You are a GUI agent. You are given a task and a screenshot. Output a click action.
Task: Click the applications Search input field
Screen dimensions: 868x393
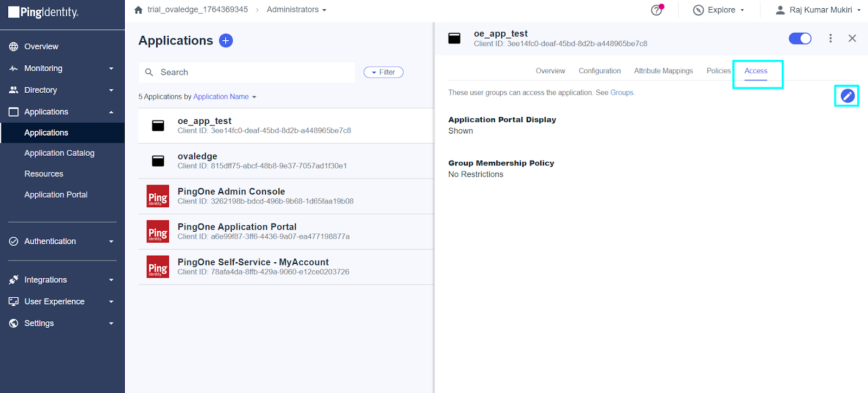pos(247,72)
